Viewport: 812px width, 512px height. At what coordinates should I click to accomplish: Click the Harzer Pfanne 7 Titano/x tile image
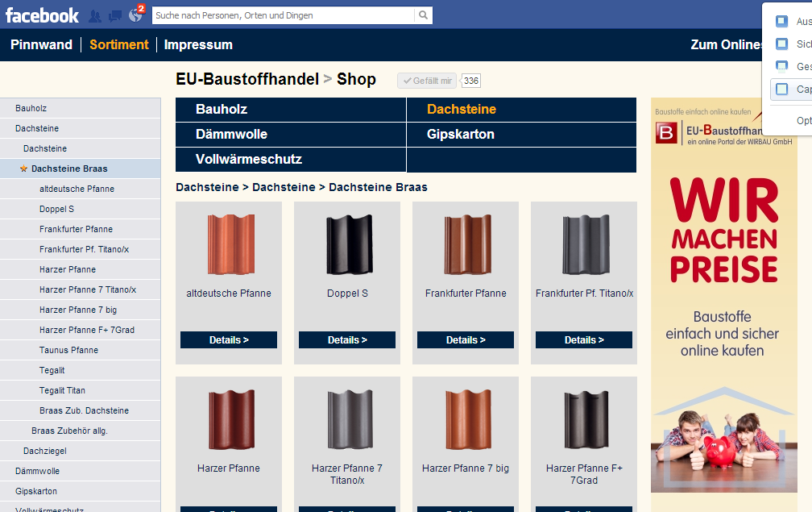tap(350, 419)
